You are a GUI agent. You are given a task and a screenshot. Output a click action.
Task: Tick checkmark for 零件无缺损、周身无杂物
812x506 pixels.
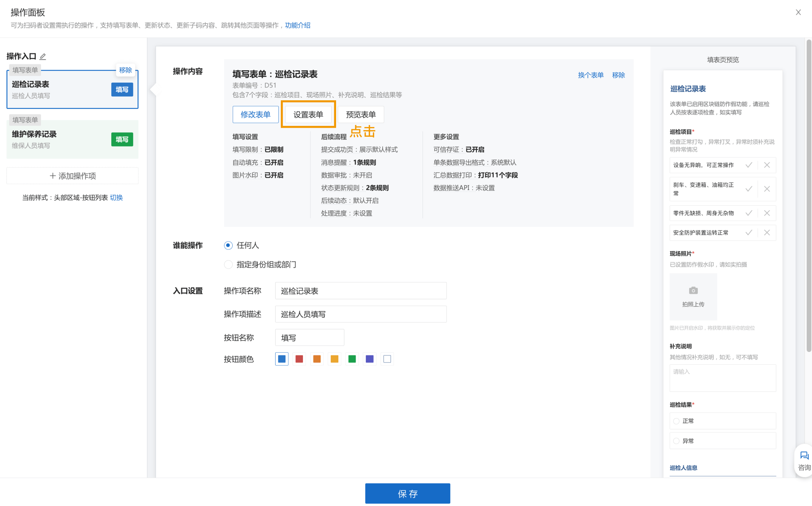tap(749, 213)
